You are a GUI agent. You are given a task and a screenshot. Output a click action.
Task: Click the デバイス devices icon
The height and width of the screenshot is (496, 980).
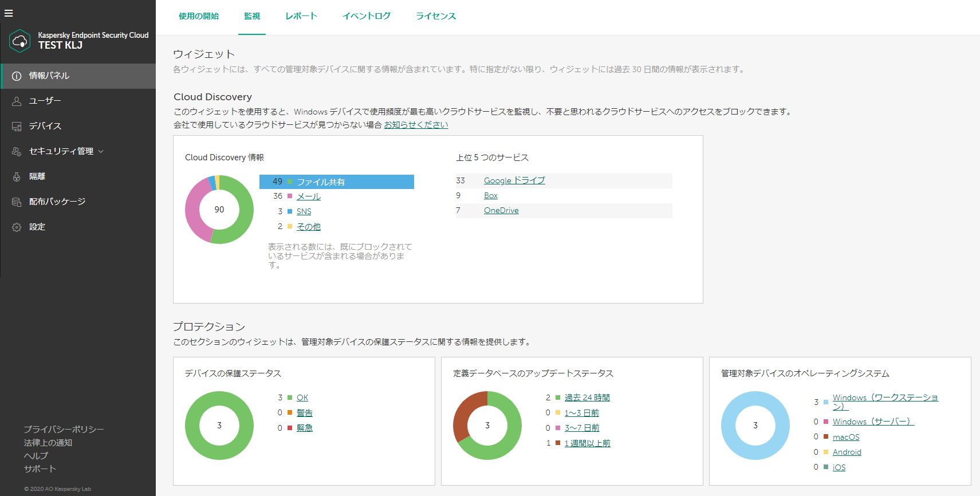coord(17,127)
